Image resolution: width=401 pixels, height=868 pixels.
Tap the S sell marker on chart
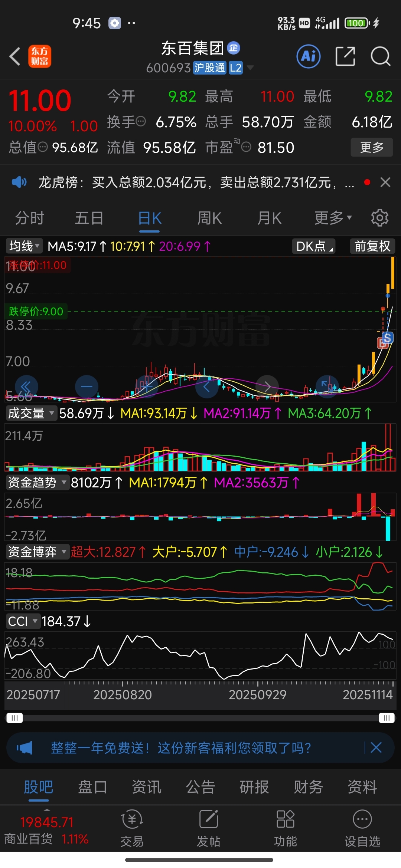[x=387, y=338]
